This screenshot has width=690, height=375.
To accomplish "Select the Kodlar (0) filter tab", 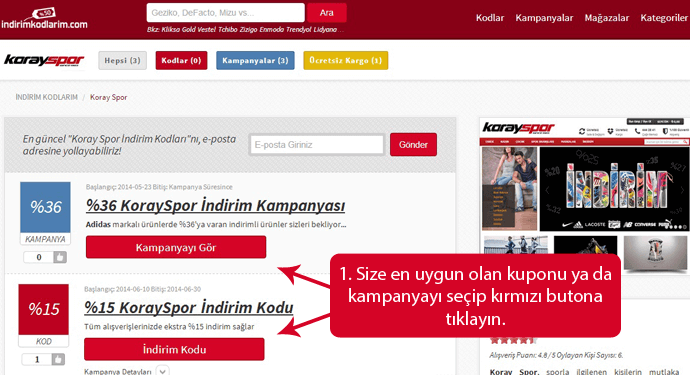I will (x=181, y=60).
